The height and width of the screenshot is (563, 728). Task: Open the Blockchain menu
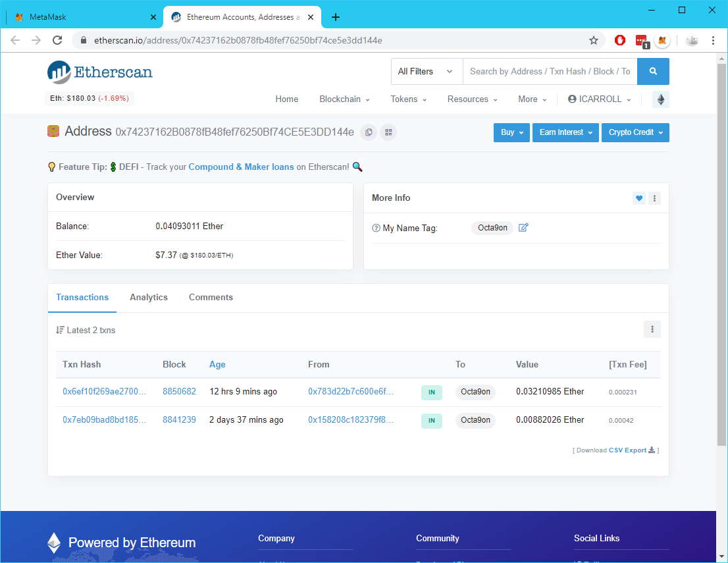344,99
